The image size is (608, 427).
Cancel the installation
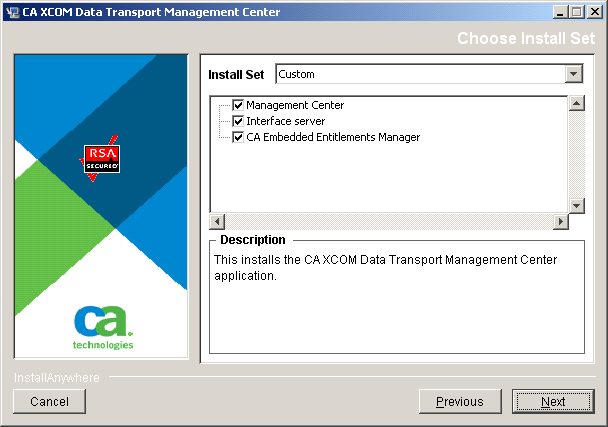pyautogui.click(x=49, y=401)
